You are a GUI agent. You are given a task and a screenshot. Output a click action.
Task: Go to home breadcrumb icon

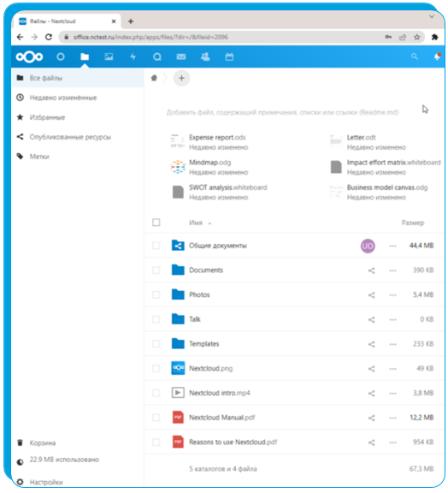click(154, 78)
